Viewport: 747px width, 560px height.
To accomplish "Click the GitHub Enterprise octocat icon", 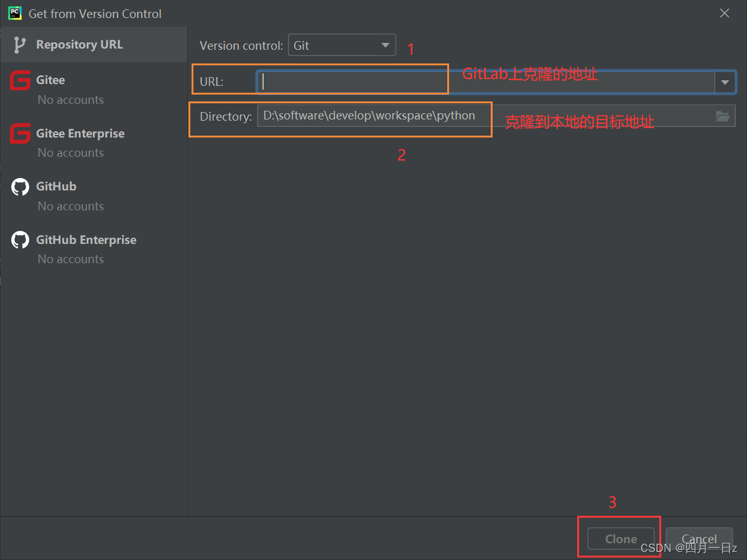I will [20, 240].
